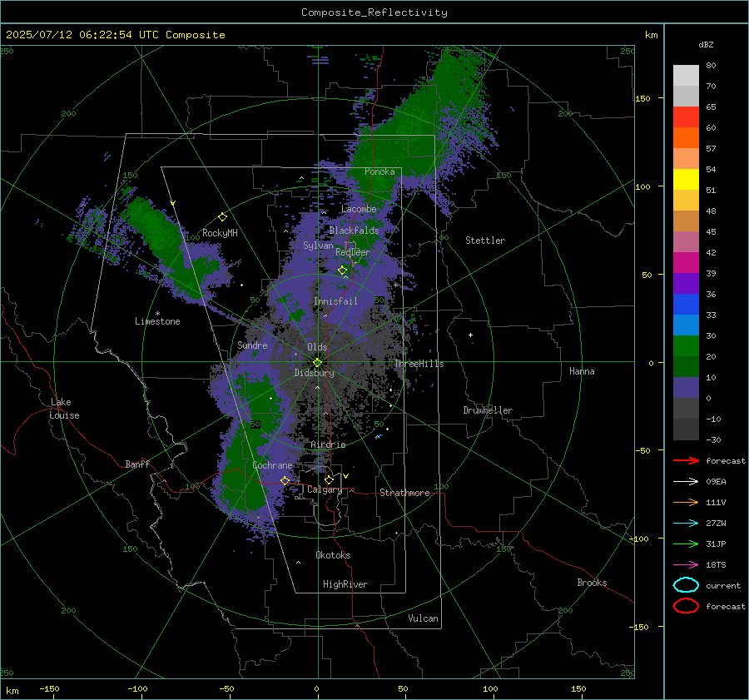Click the -100 tick on bottom axis
Image resolution: width=749 pixels, height=700 pixels.
(137, 688)
